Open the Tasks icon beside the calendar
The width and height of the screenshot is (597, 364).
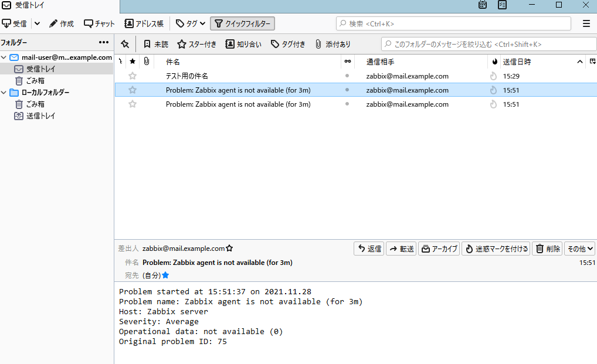502,5
